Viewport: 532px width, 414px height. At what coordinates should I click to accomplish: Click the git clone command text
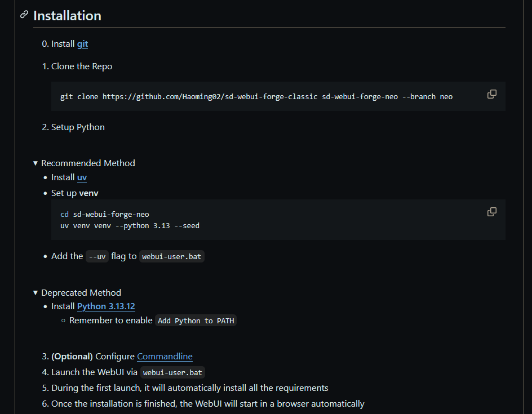[256, 97]
